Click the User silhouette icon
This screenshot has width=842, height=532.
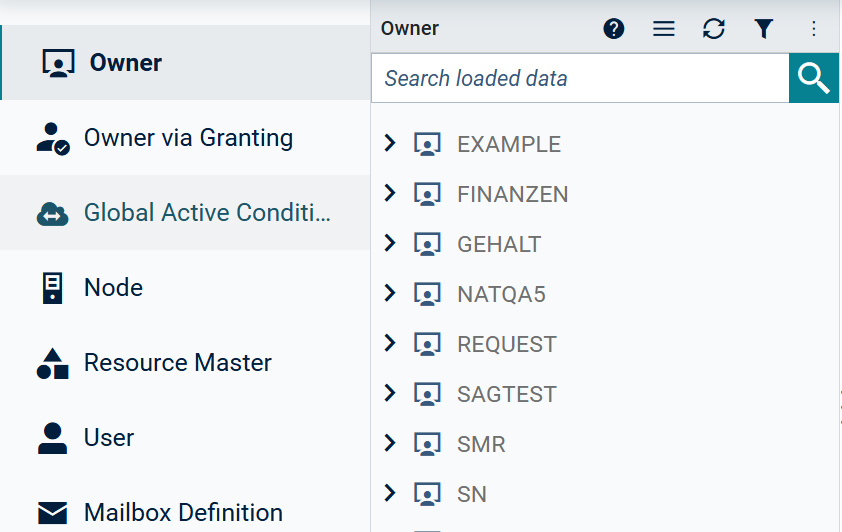53,439
